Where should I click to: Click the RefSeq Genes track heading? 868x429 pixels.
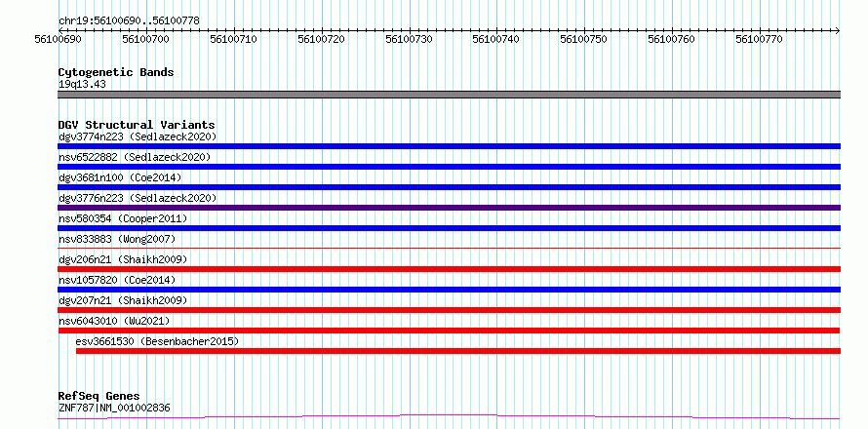pos(99,396)
